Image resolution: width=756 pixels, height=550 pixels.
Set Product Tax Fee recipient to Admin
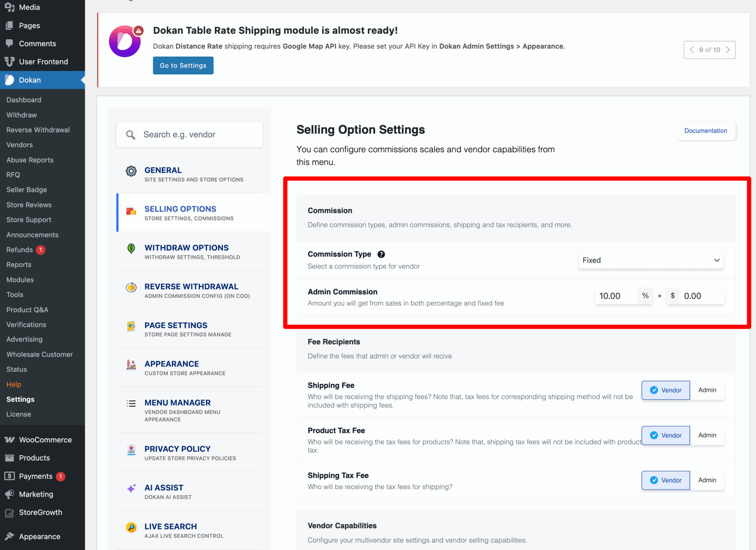(x=707, y=435)
